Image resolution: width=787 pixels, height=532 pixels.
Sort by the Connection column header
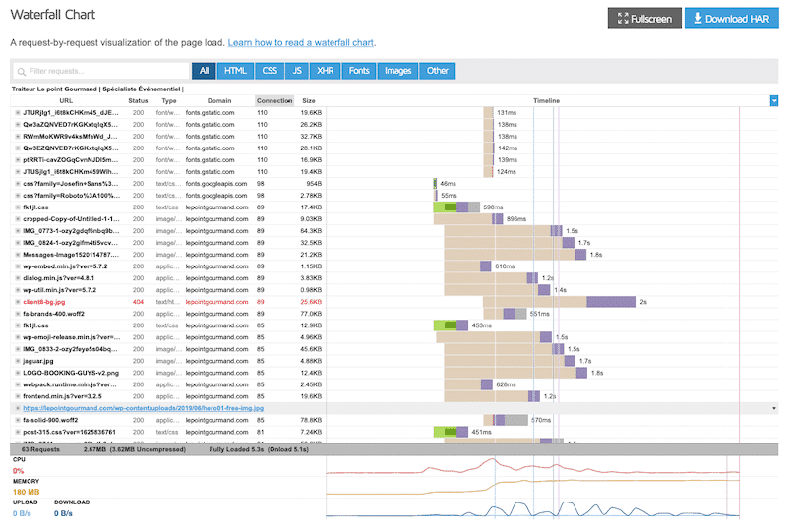pos(274,100)
